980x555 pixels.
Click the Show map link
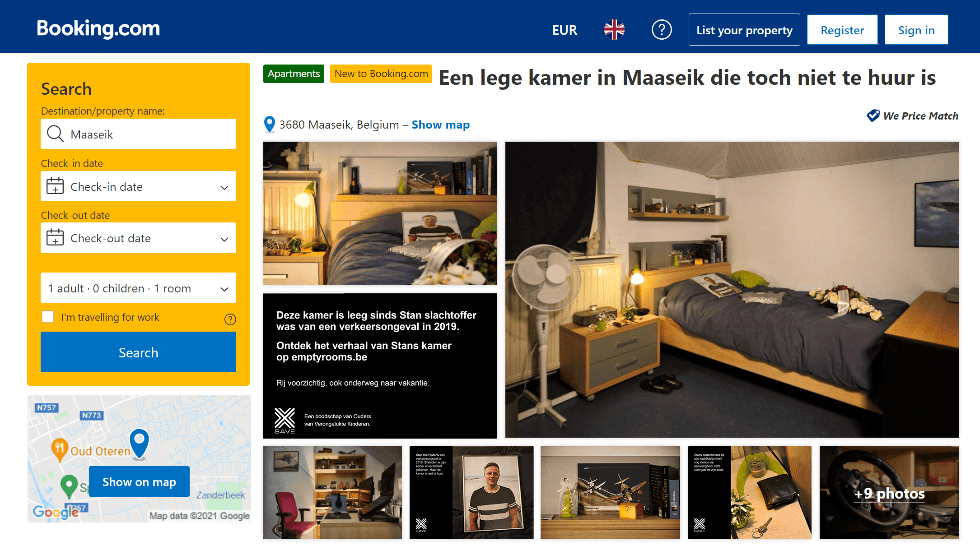pos(440,125)
